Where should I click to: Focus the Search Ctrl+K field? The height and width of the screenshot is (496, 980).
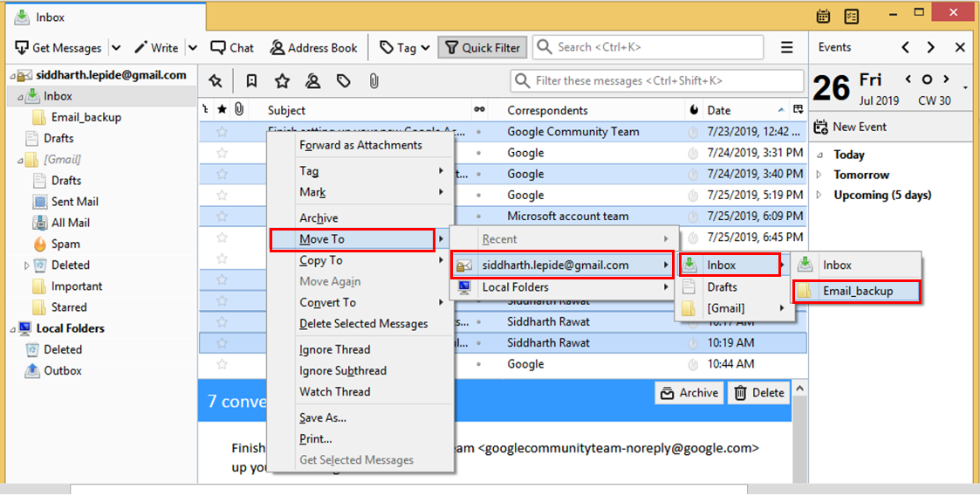(648, 47)
